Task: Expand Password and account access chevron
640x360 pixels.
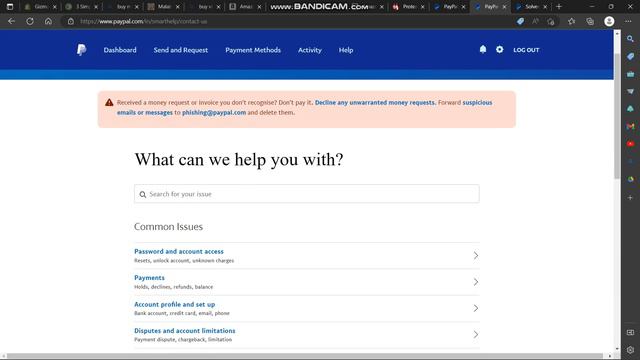Action: [x=476, y=256]
